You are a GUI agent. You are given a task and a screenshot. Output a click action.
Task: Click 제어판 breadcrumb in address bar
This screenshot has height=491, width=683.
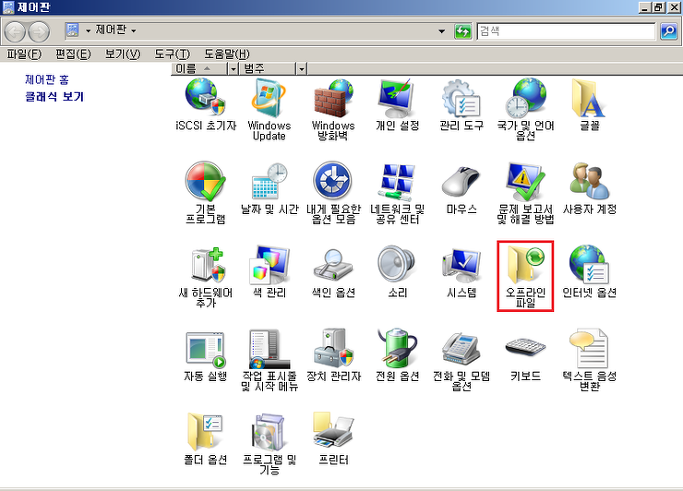pos(111,30)
